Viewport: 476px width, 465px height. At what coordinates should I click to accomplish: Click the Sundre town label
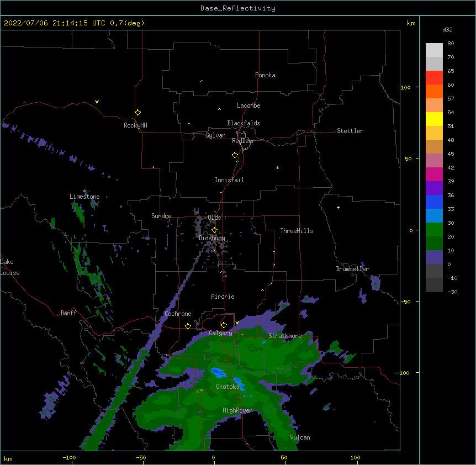[x=161, y=216]
